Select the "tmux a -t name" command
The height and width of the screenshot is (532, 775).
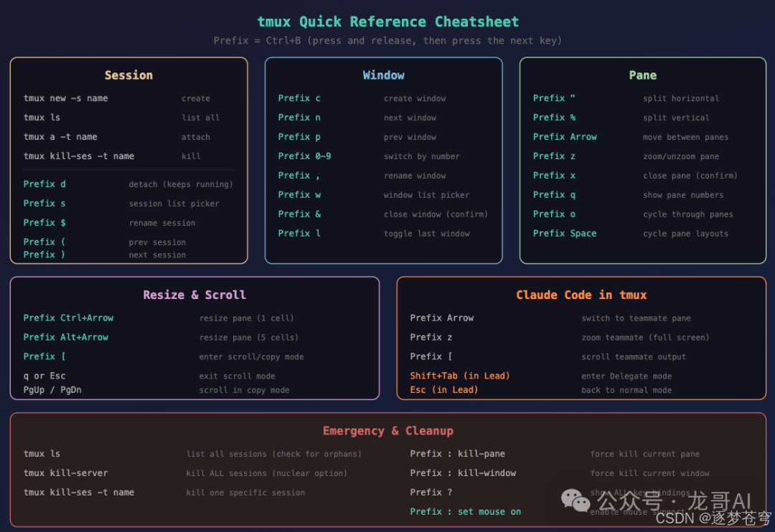tap(60, 137)
